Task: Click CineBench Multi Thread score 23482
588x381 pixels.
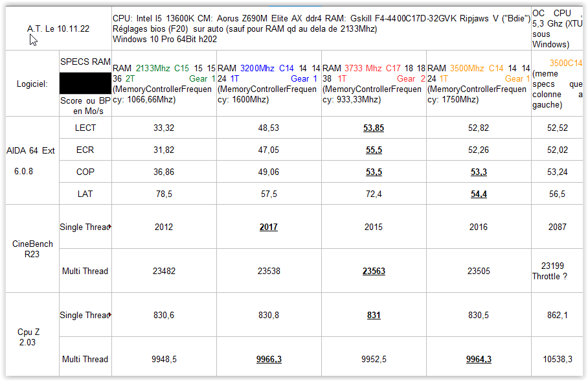Action: click(x=164, y=271)
